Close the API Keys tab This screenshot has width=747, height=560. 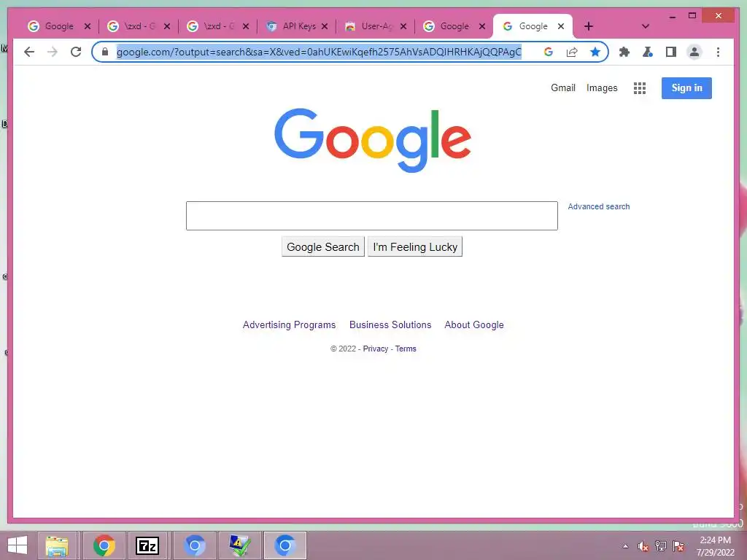(x=325, y=26)
